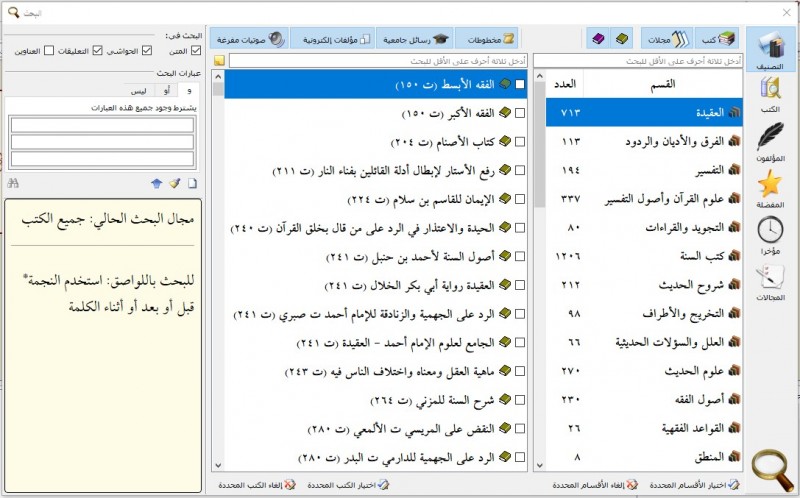Filter by كتب books type
The width and height of the screenshot is (800, 498).
(717, 39)
